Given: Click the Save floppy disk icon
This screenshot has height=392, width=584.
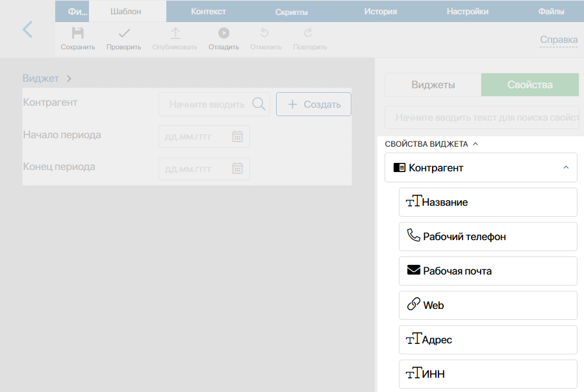Looking at the screenshot, I should point(77,33).
